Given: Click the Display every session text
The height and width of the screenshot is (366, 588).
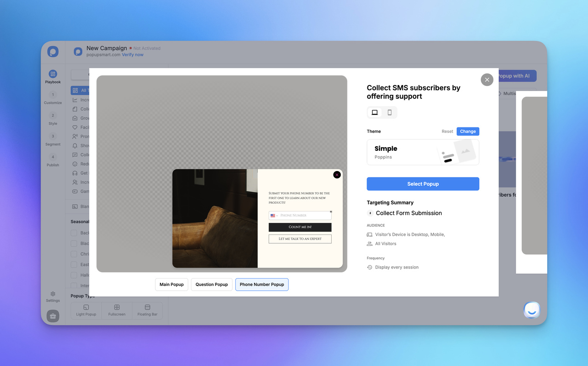Looking at the screenshot, I should coord(397,267).
